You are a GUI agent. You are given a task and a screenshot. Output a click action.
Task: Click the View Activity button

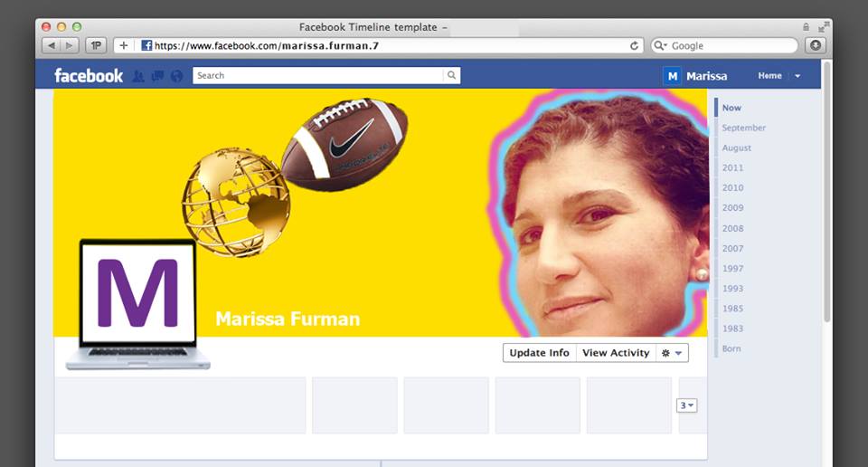pyautogui.click(x=616, y=353)
